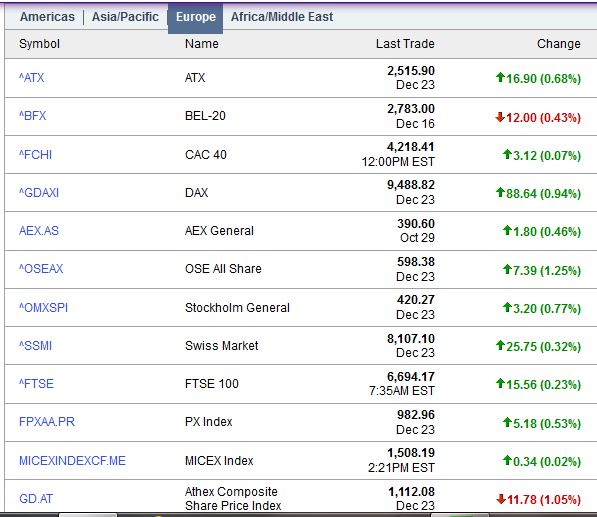
Task: Click the GD.AT symbol link
Action: tap(36, 499)
